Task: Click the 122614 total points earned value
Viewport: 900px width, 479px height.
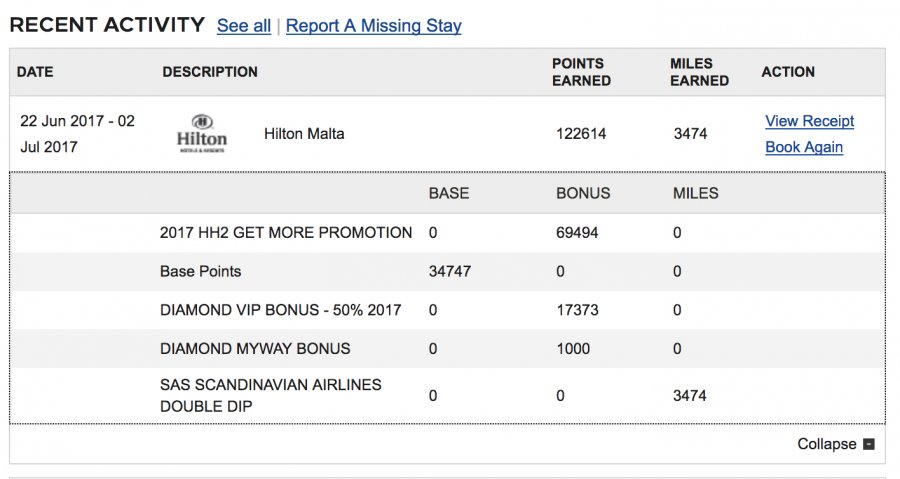Action: 581,134
